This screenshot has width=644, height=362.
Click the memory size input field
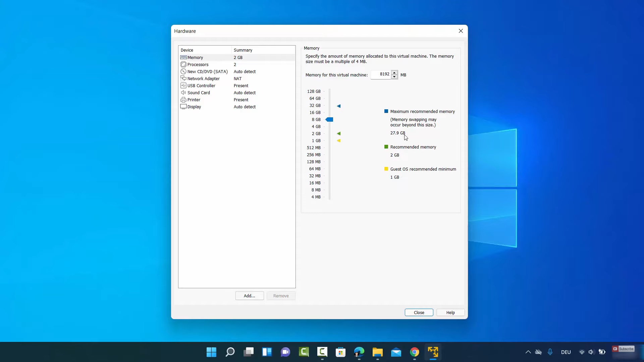click(381, 74)
